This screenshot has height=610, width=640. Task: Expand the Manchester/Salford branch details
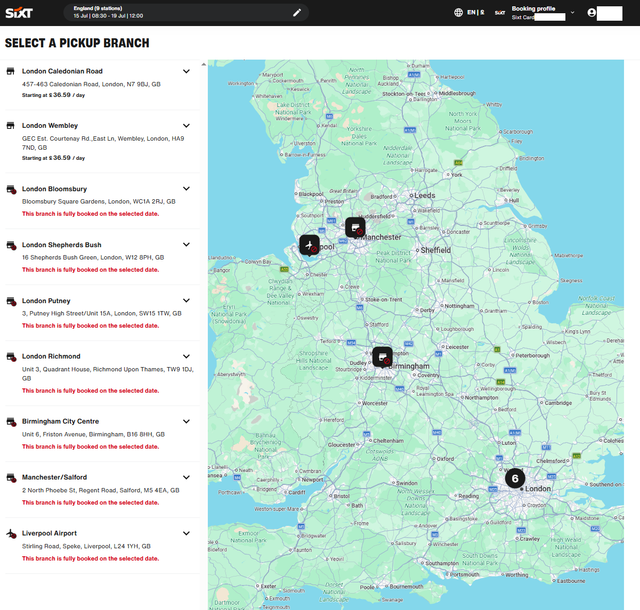[x=186, y=477]
